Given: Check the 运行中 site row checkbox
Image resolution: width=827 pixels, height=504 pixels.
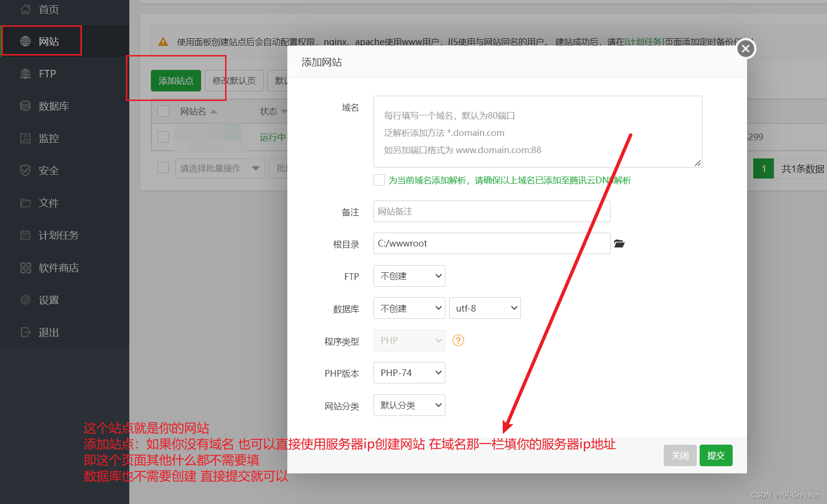Looking at the screenshot, I should (x=163, y=137).
